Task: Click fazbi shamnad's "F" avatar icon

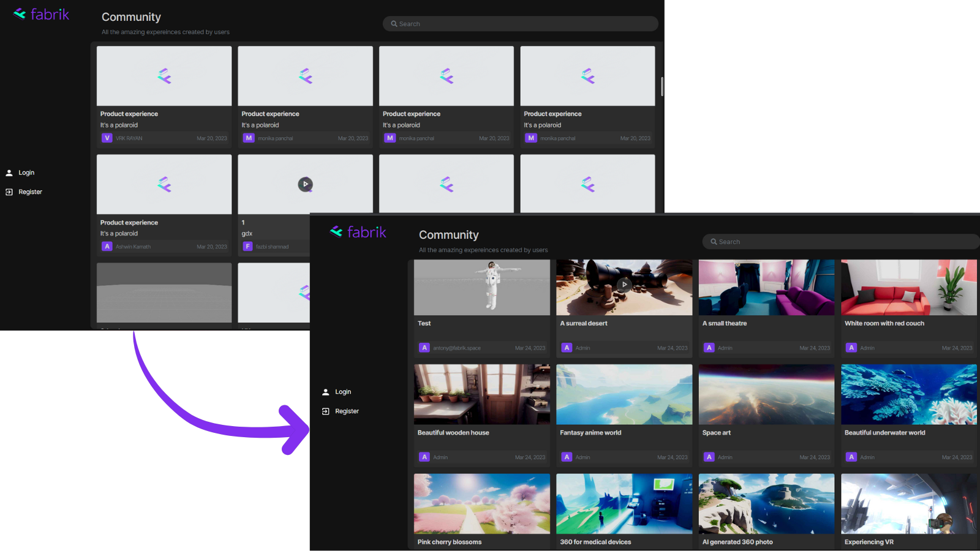Action: pyautogui.click(x=247, y=247)
